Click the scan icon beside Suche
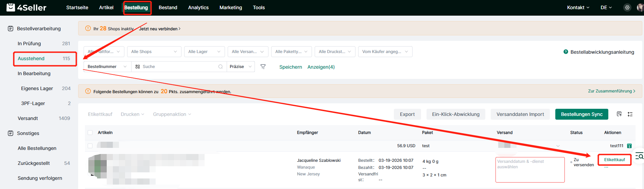The width and height of the screenshot is (644, 189). pyautogui.click(x=138, y=67)
